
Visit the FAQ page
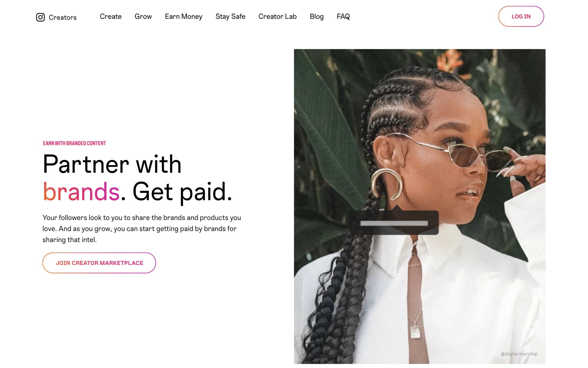[343, 17]
